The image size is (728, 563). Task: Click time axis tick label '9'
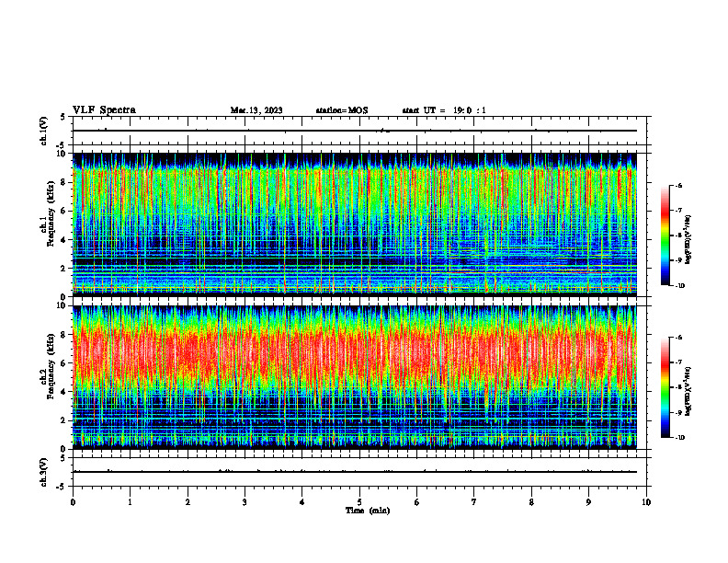(588, 502)
